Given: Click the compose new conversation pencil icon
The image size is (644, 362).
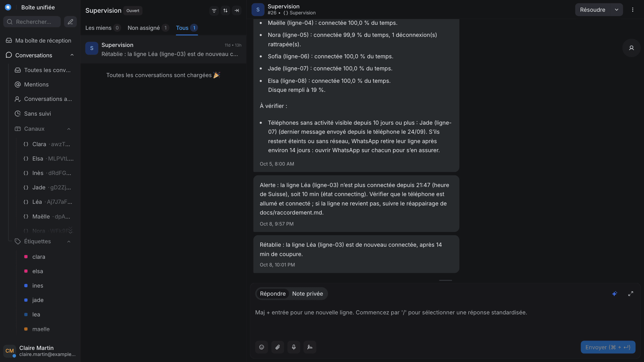Looking at the screenshot, I should click(x=70, y=22).
